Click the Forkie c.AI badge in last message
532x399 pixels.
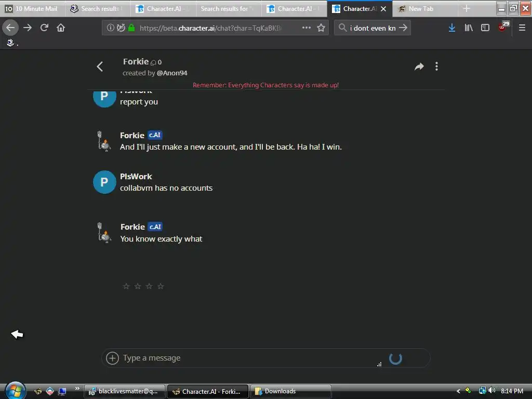(155, 227)
